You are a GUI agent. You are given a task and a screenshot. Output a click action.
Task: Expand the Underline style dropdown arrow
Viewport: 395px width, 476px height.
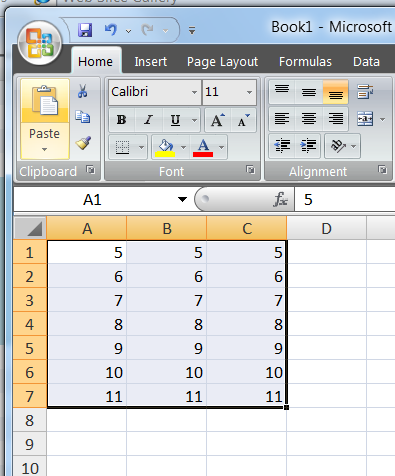click(194, 120)
